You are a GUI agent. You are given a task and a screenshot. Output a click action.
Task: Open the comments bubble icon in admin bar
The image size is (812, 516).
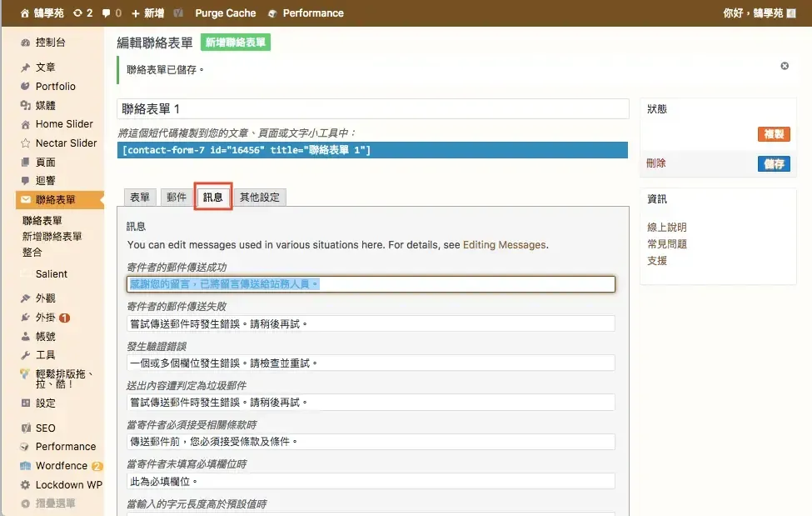coord(106,13)
